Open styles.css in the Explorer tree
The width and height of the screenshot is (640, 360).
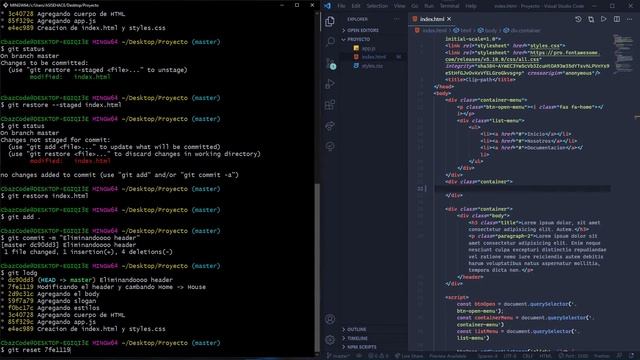coord(372,66)
